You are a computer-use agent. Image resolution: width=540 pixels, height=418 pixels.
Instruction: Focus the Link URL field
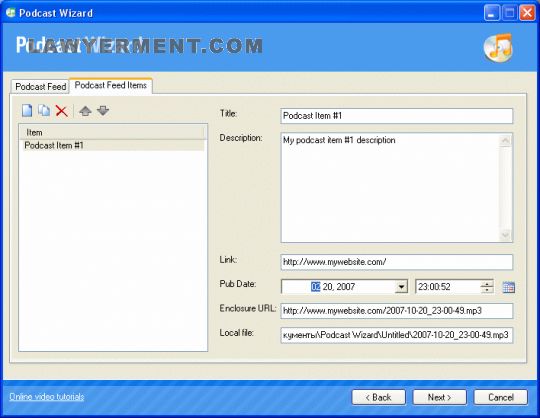(397, 262)
